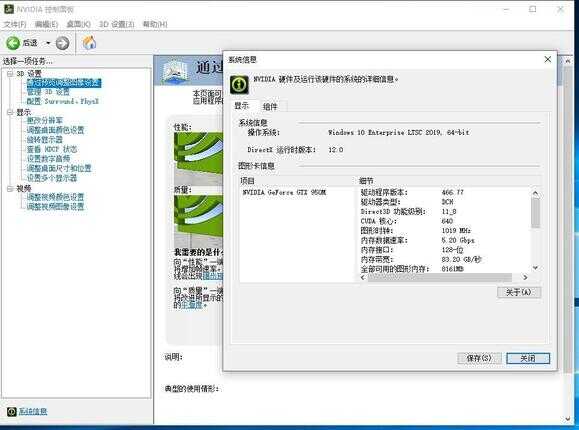The image size is (579, 430).
Task: Select 设置多个显示器 in the tree
Action: pyautogui.click(x=52, y=178)
